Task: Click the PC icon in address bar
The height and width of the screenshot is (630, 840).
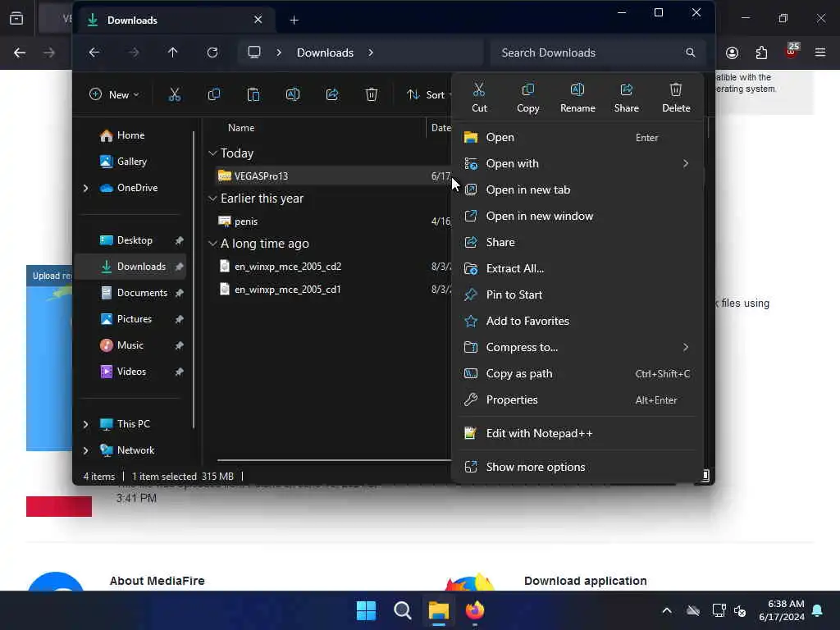Action: point(254,52)
